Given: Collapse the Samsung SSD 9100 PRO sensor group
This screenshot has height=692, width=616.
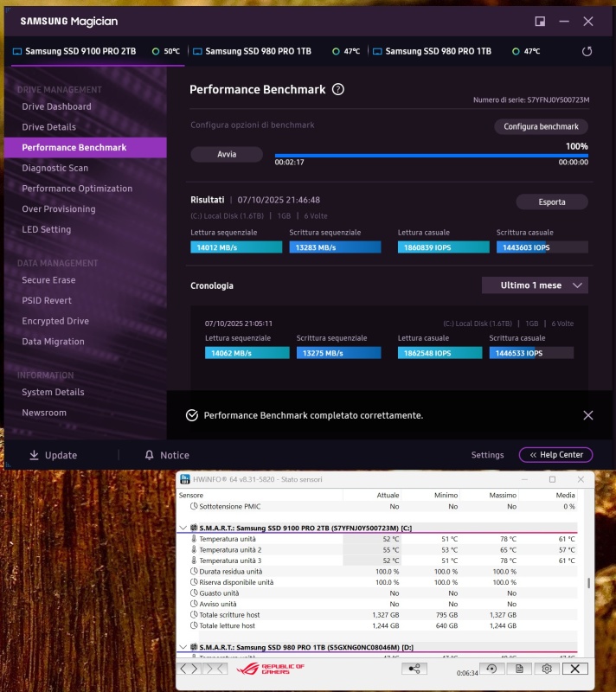Looking at the screenshot, I should 183,528.
